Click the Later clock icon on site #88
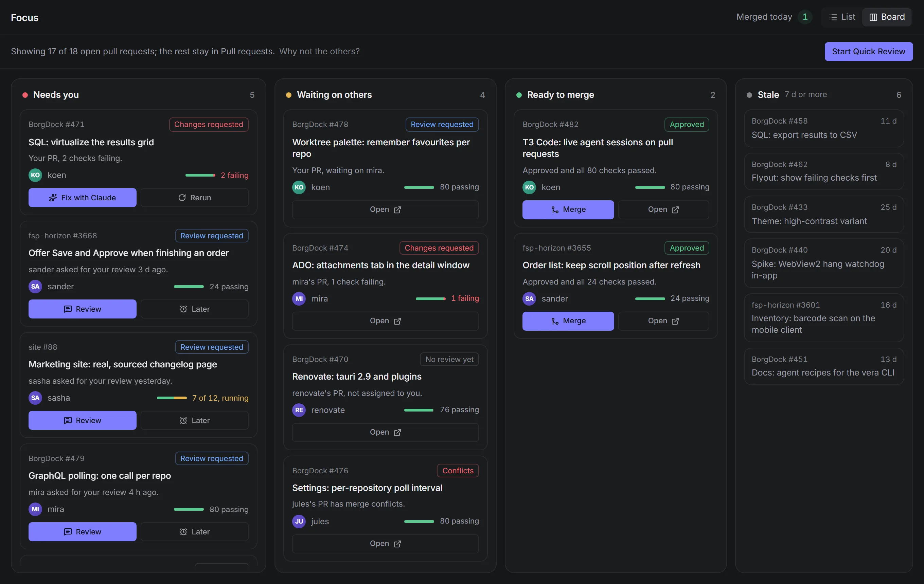 point(183,420)
